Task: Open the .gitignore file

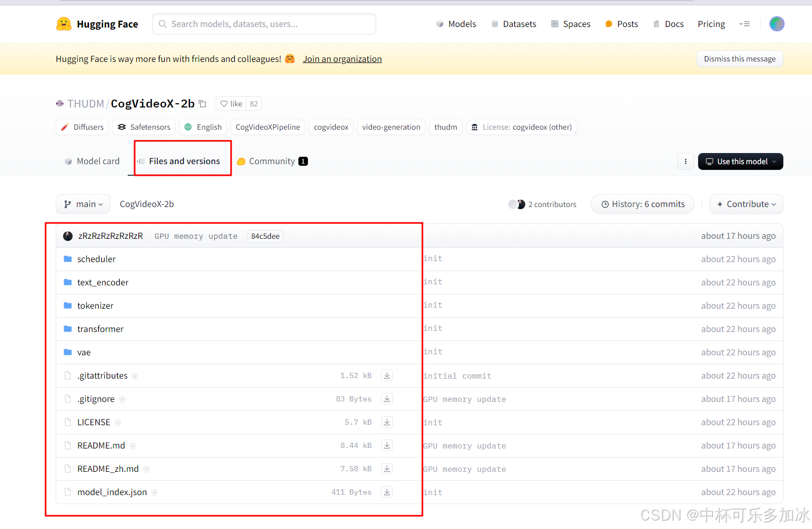Action: pyautogui.click(x=96, y=399)
